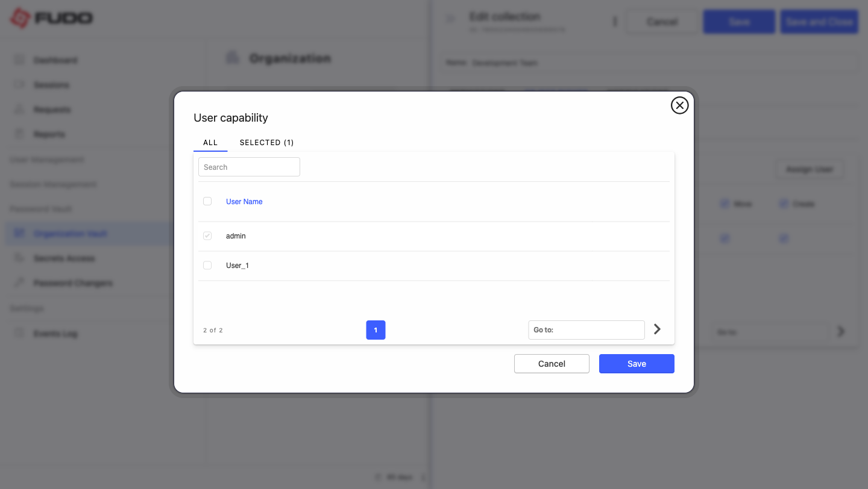Screen dimensions: 868x489
Task: Toggle the admin user checkbox
Action: coord(207,236)
